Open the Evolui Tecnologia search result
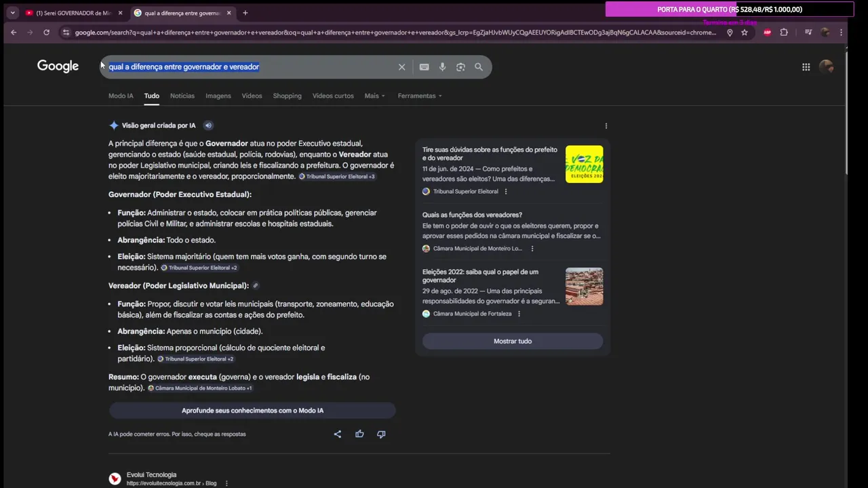Screen dimensions: 868x488 151,474
